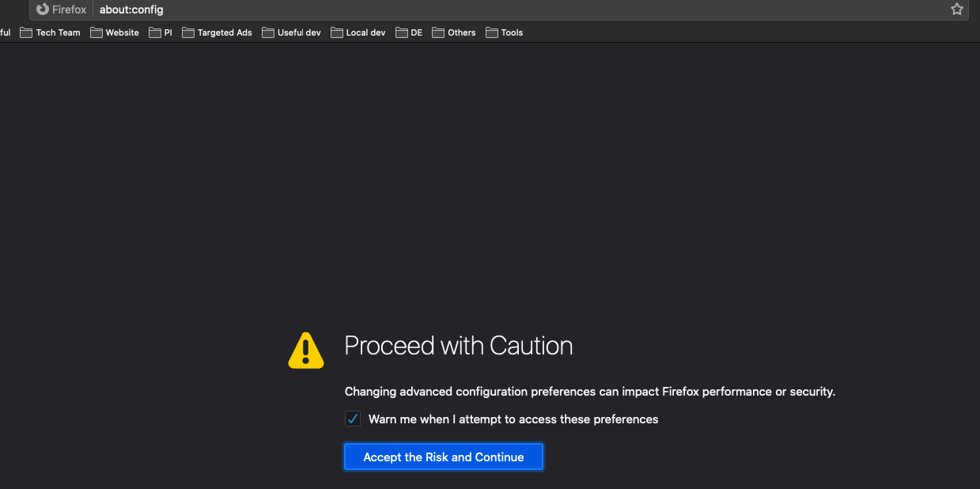Click the 'Firefox' identity label in the address bar
This screenshot has height=489, width=980.
pyautogui.click(x=69, y=9)
